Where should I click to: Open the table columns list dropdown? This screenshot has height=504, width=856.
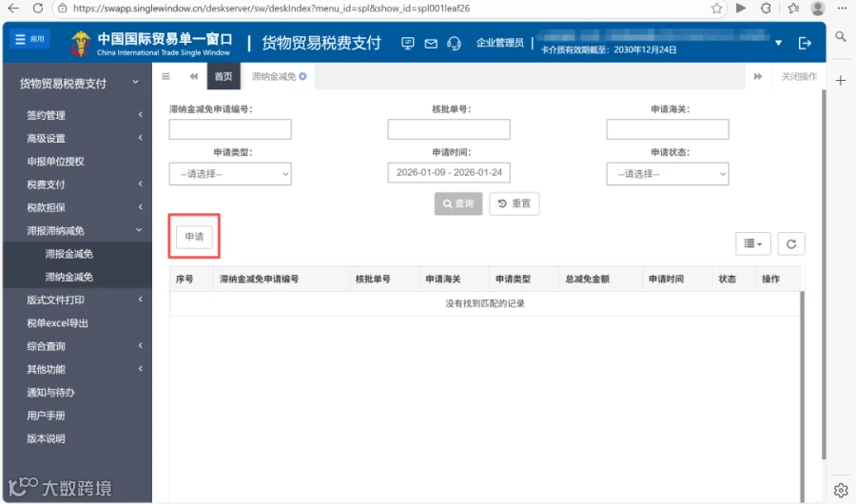click(753, 243)
